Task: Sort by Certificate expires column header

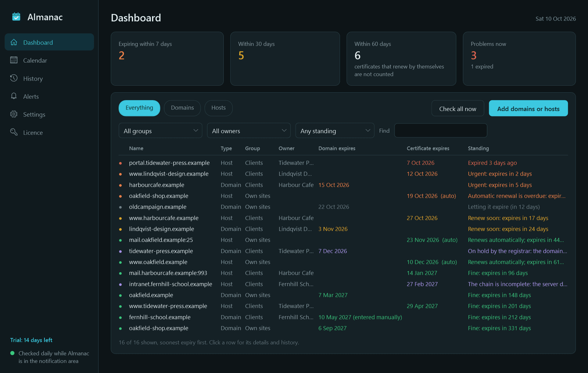Action: coord(428,148)
